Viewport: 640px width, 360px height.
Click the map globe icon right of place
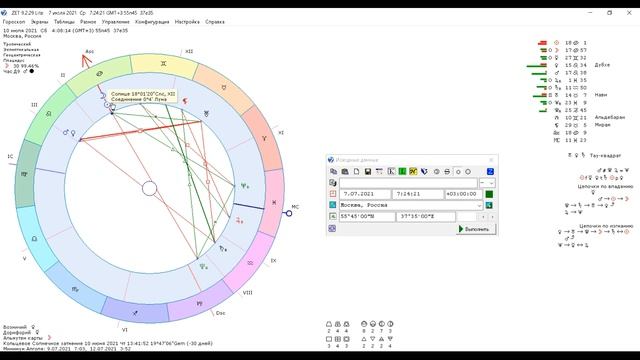click(x=489, y=205)
